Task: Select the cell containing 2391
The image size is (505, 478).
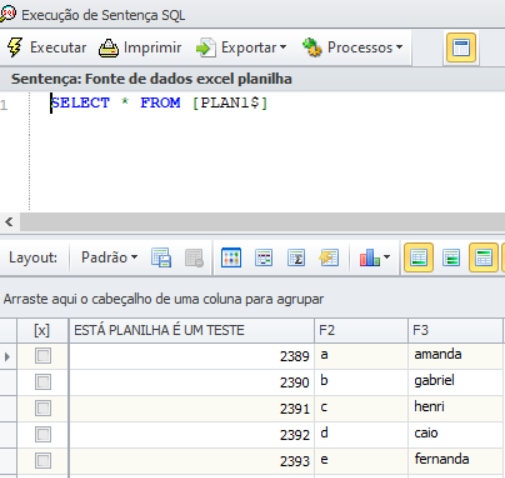Action: coord(192,409)
